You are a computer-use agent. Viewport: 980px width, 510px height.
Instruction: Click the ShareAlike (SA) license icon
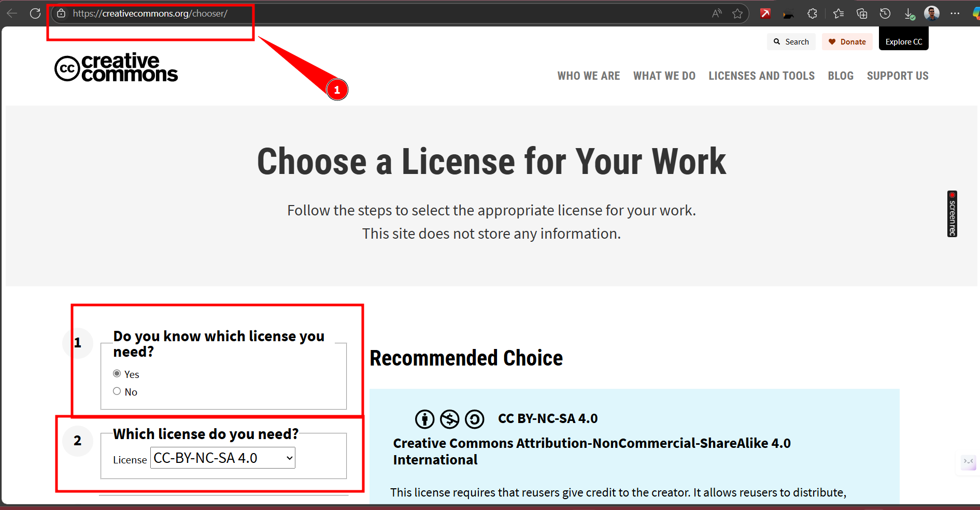pos(475,419)
